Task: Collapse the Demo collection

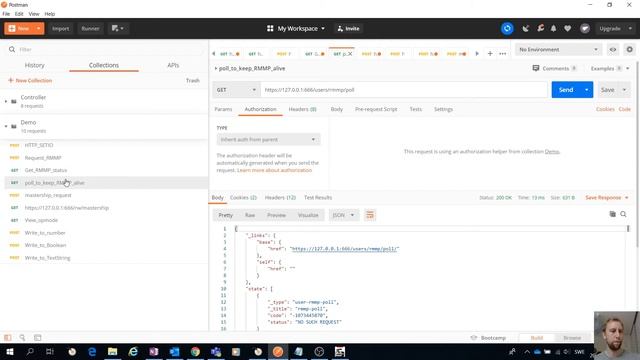Action: [x=6, y=127]
